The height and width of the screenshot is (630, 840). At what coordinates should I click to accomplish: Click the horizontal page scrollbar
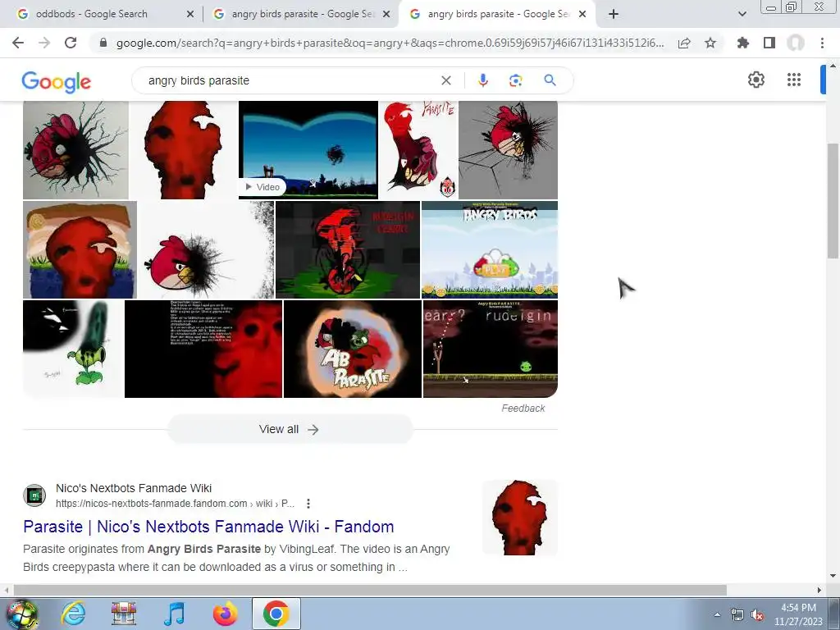(370, 590)
